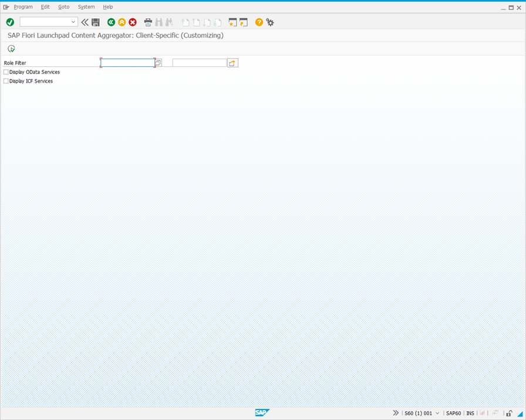Click the Print icon
The width and height of the screenshot is (526, 420).
148,22
